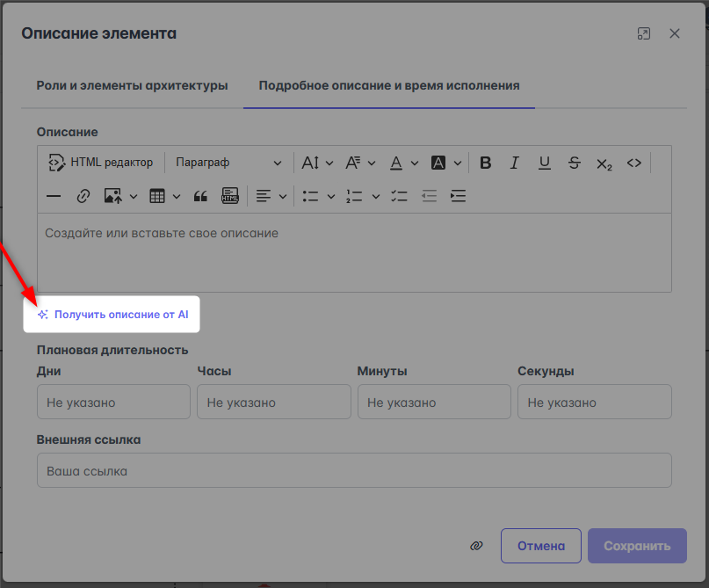This screenshot has height=588, width=709.
Task: Toggle subscript formatting
Action: [604, 163]
